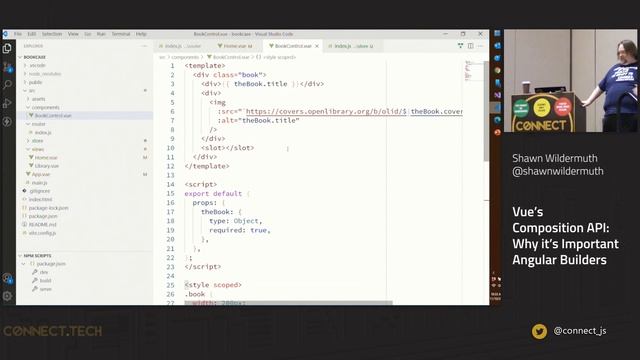Click the components breadcrumb segment

[185, 57]
